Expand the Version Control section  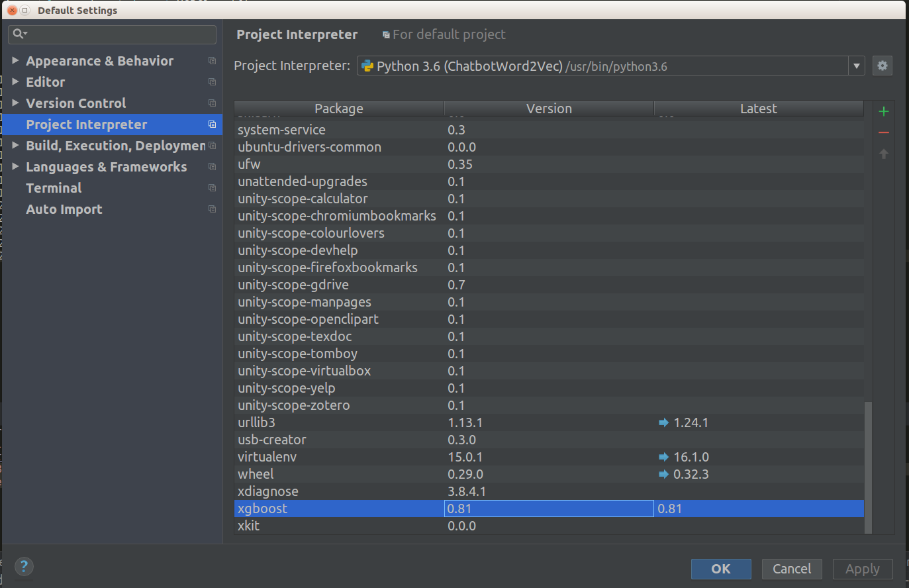[x=15, y=103]
